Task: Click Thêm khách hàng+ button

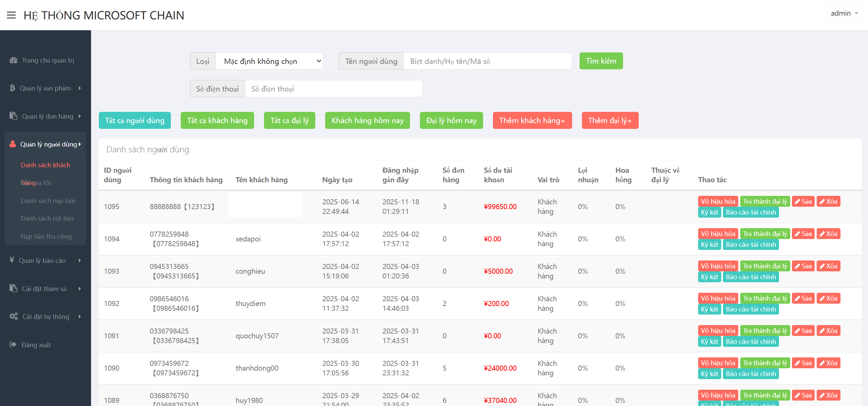Action: click(532, 120)
